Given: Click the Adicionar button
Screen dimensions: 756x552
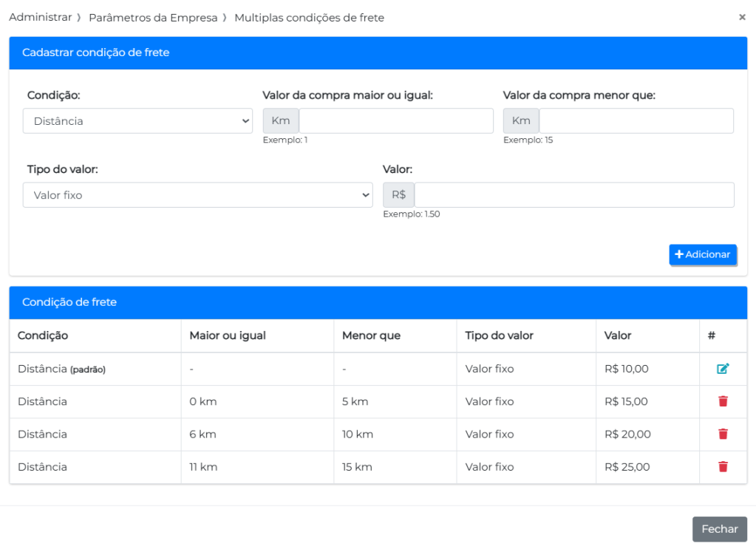Looking at the screenshot, I should pos(703,254).
